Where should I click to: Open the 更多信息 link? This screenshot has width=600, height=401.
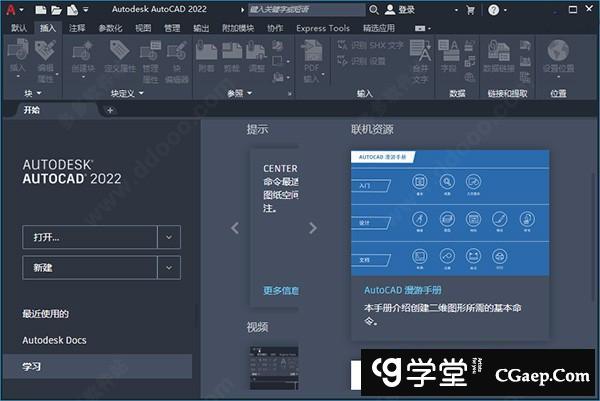281,291
